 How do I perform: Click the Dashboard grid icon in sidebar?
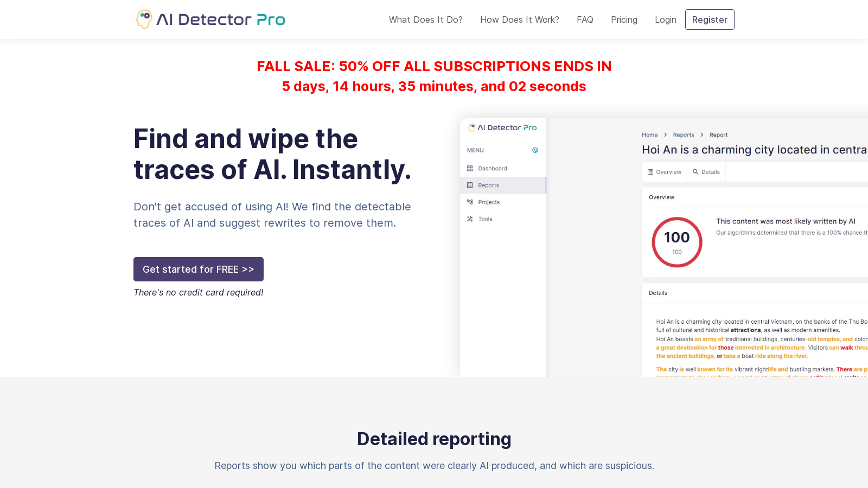[x=470, y=169]
